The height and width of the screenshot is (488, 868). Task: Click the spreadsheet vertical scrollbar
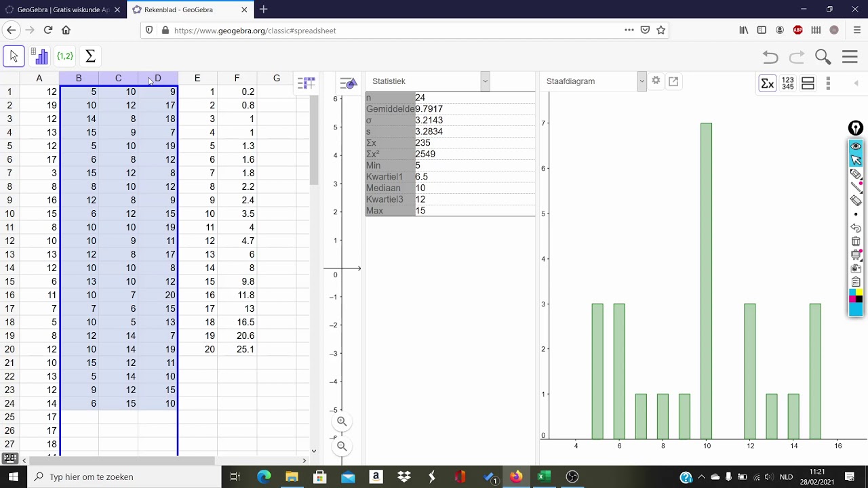coord(313,141)
